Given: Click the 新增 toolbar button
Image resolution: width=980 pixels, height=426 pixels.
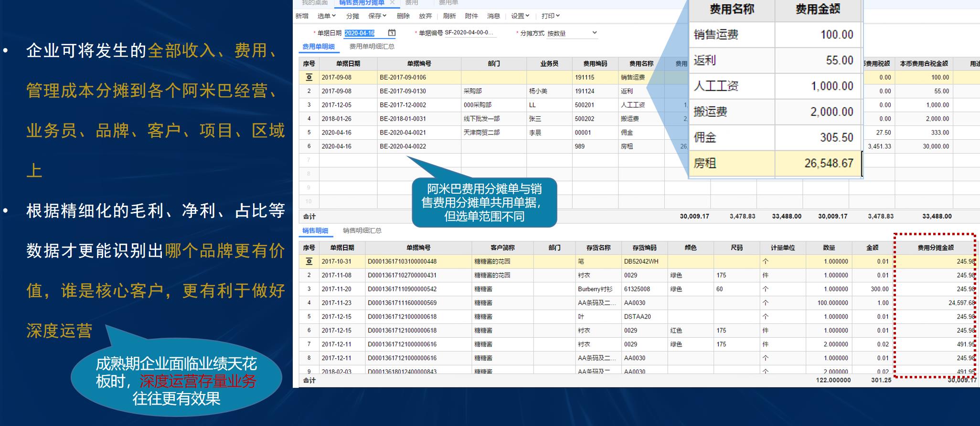Looking at the screenshot, I should tap(302, 16).
